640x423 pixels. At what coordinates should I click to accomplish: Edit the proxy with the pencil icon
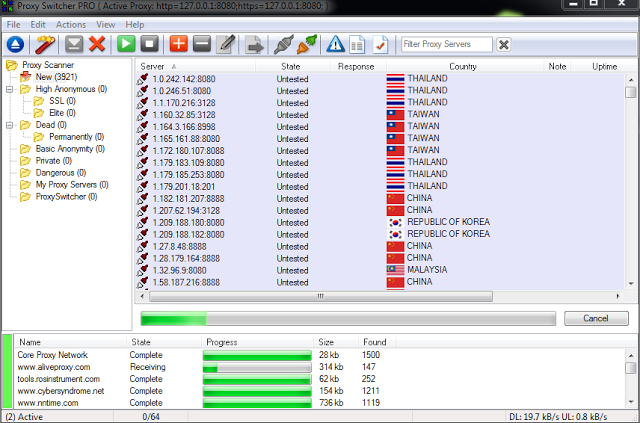coord(226,44)
